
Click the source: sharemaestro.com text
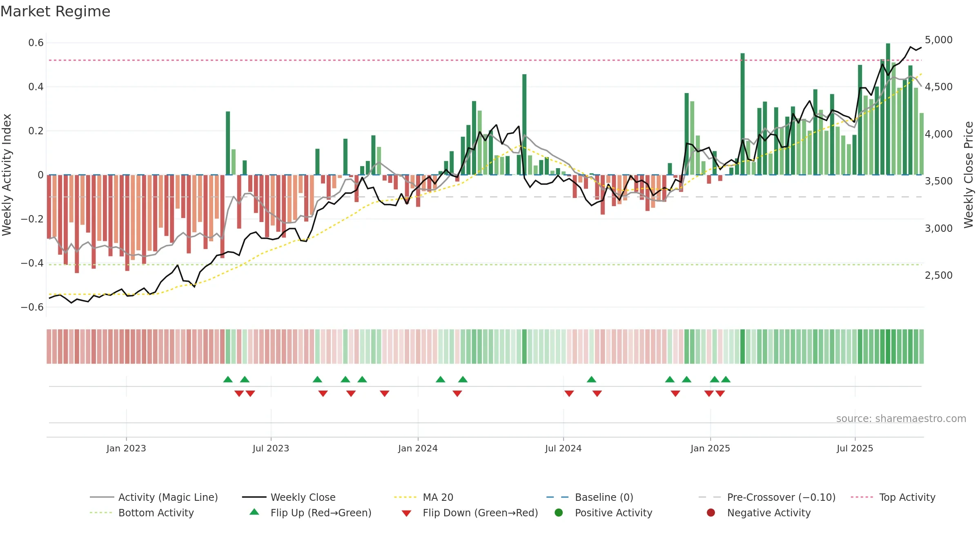point(901,418)
